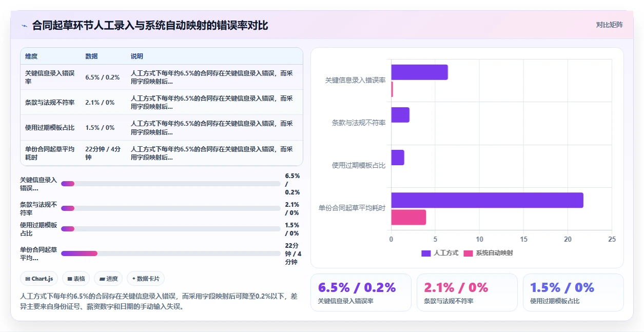Screen dimensions: 644x332
Task: Click the header icon beside the title
Action: click(24, 25)
